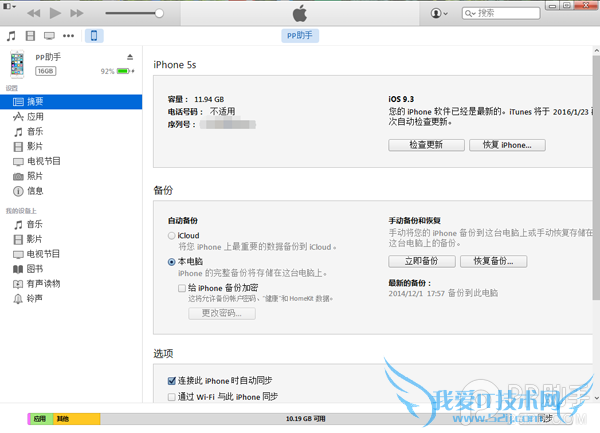The height and width of the screenshot is (433, 600).
Task: Click the 其他 storage bar segment
Action: (x=77, y=419)
